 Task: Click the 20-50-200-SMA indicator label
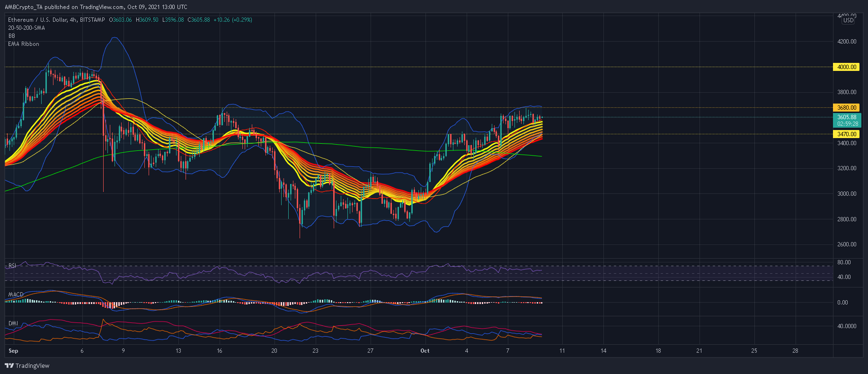point(27,28)
